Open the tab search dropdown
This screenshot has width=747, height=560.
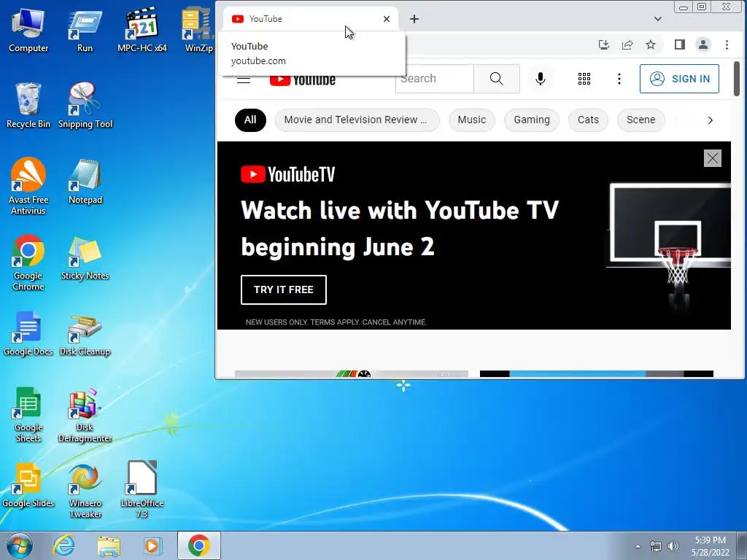coord(658,19)
